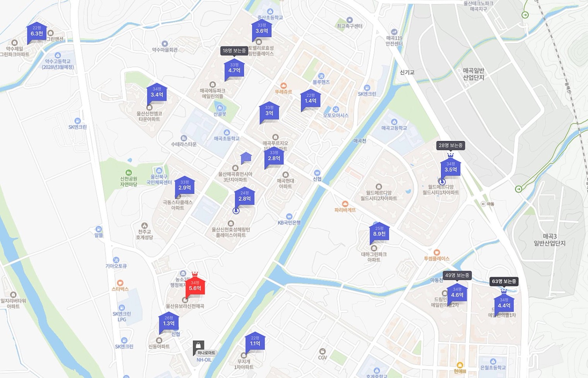
Task: Click the 파리바게뜨 bakery icon
Action: (345, 204)
